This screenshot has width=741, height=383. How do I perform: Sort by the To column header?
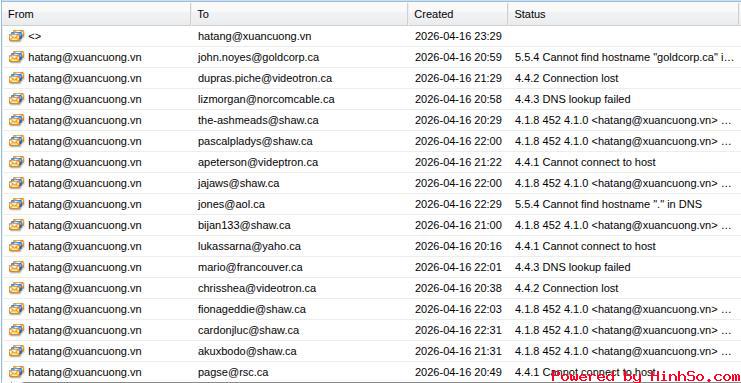click(299, 14)
